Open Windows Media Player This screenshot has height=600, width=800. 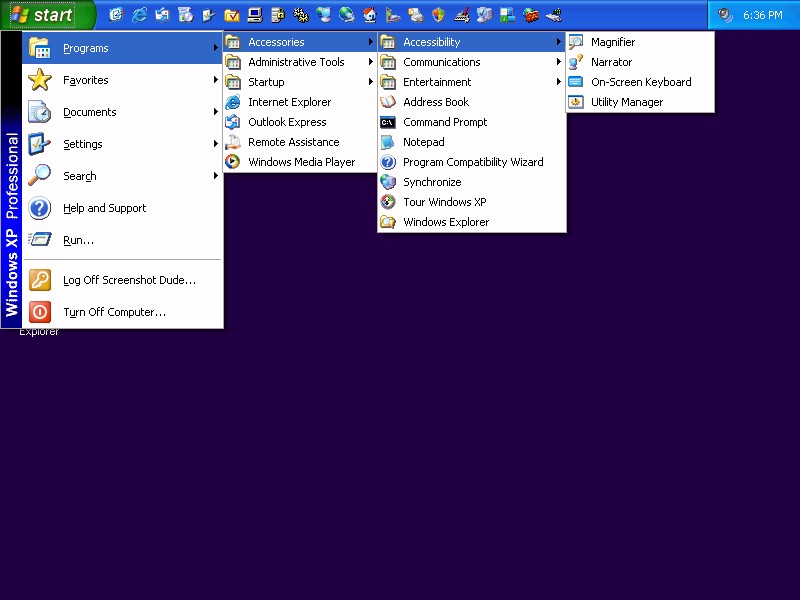[300, 162]
